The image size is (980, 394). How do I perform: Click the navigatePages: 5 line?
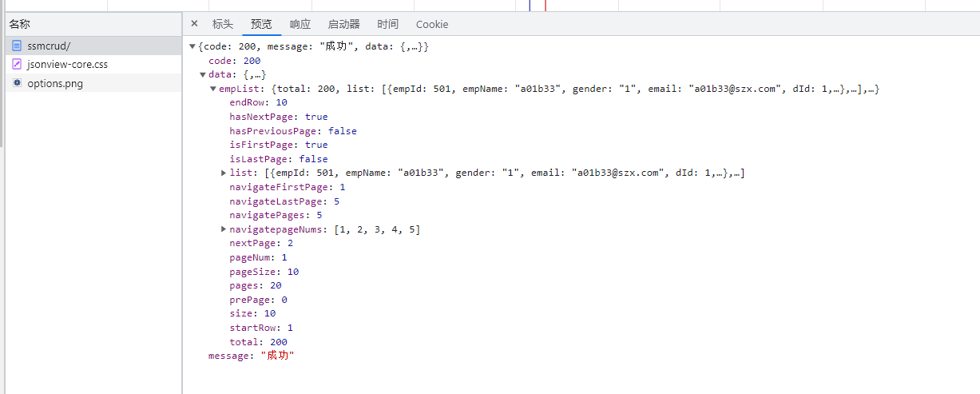pos(276,215)
